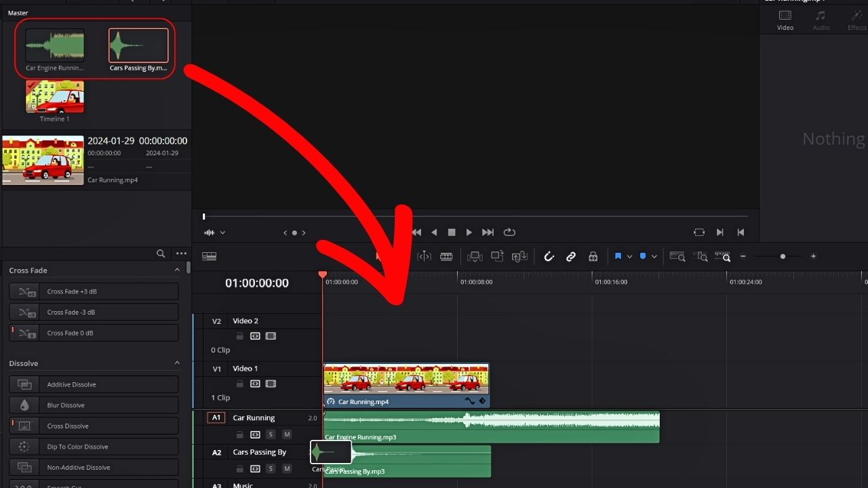The image size is (868, 488).
Task: Open timeline view options icon
Action: point(209,256)
